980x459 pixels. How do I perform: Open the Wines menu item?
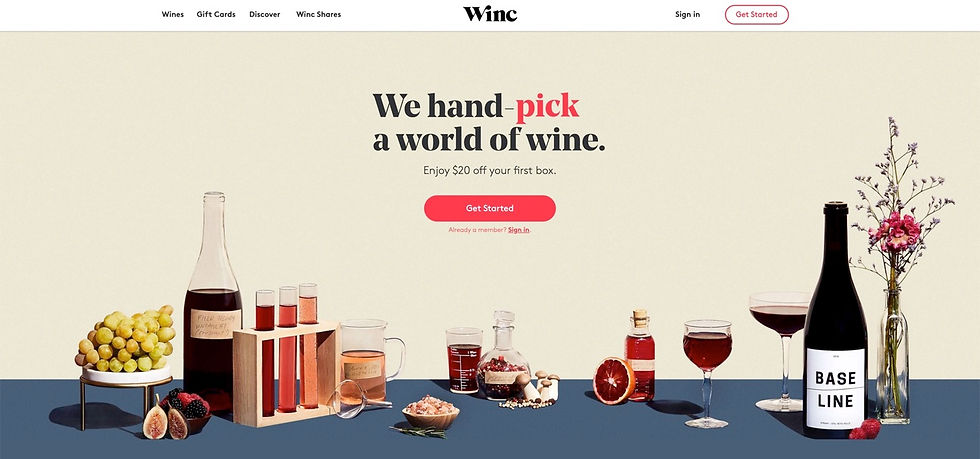[x=172, y=14]
